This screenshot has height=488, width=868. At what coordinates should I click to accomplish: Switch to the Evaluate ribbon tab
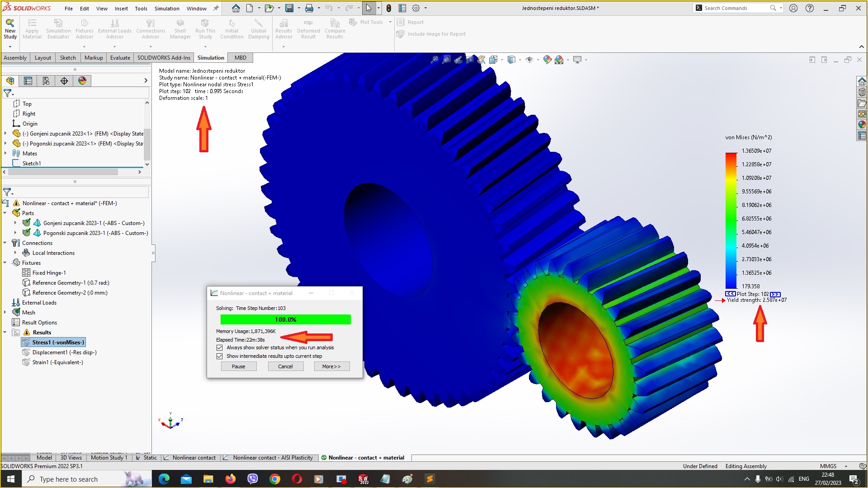coord(120,58)
